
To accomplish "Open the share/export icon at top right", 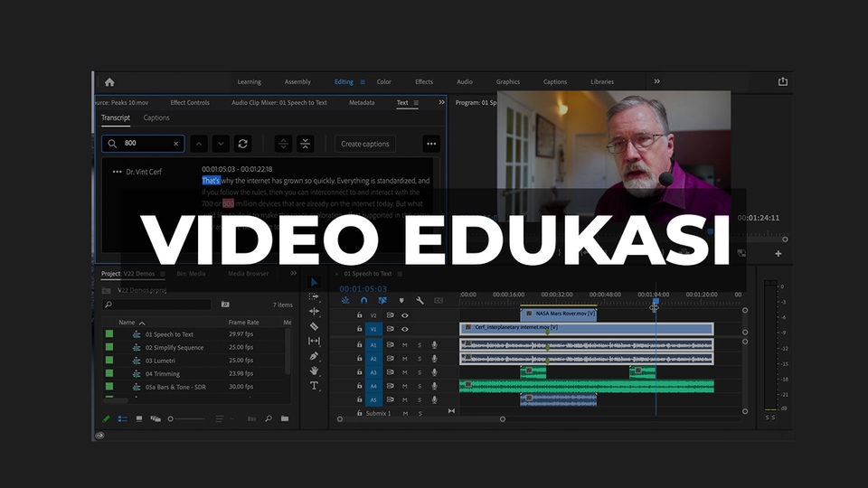I will tap(783, 81).
